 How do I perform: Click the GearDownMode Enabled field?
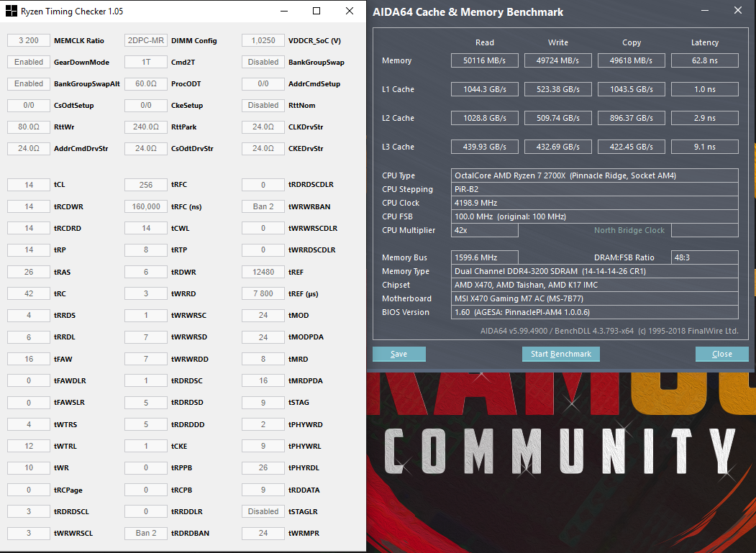click(x=29, y=62)
